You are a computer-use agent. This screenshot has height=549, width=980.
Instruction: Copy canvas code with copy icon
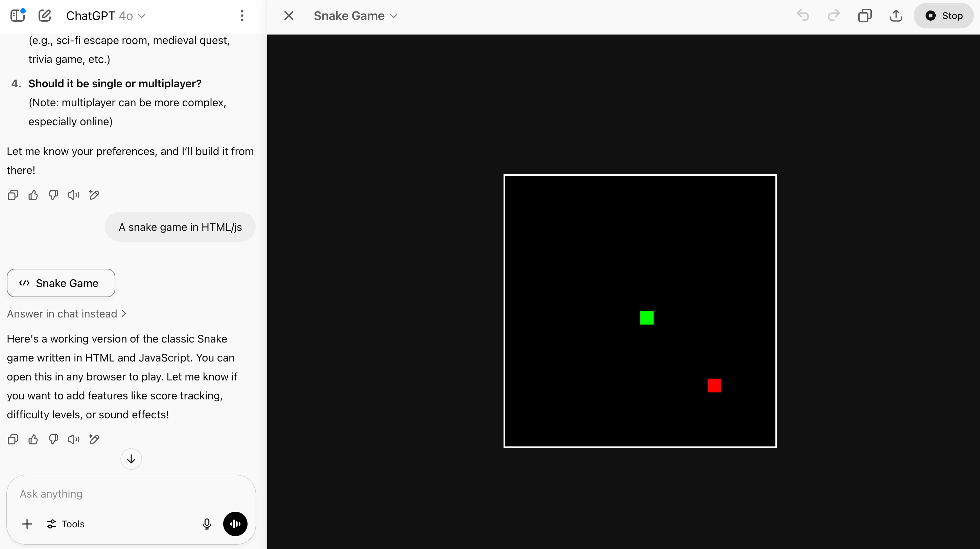[865, 16]
